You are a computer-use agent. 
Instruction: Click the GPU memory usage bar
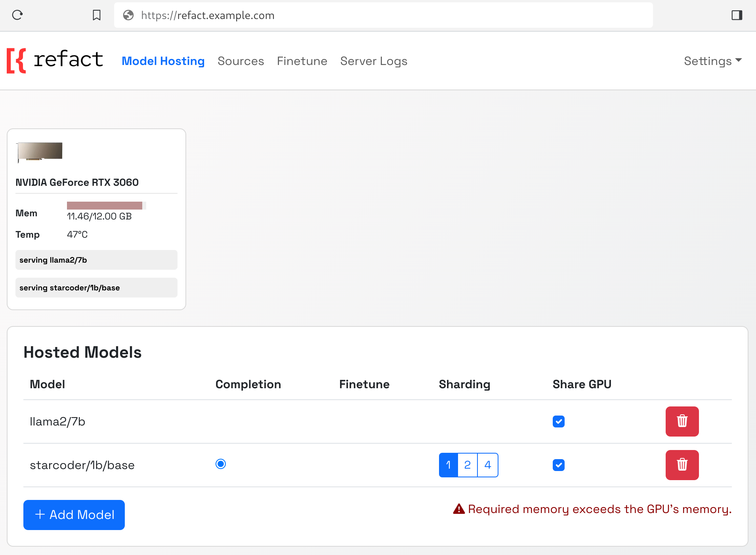[106, 205]
